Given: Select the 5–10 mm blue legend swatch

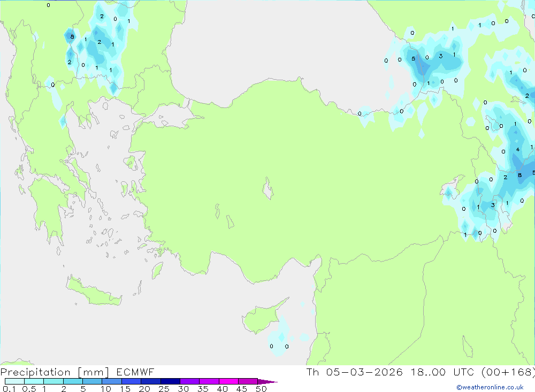Looking at the screenshot, I should (93, 381).
